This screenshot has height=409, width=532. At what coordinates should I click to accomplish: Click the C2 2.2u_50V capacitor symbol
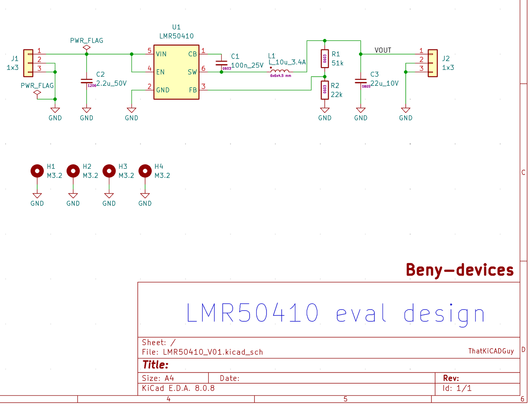87,81
